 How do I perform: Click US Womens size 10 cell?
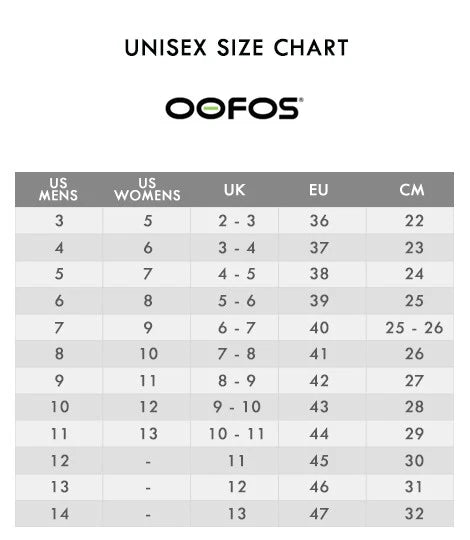tap(147, 354)
